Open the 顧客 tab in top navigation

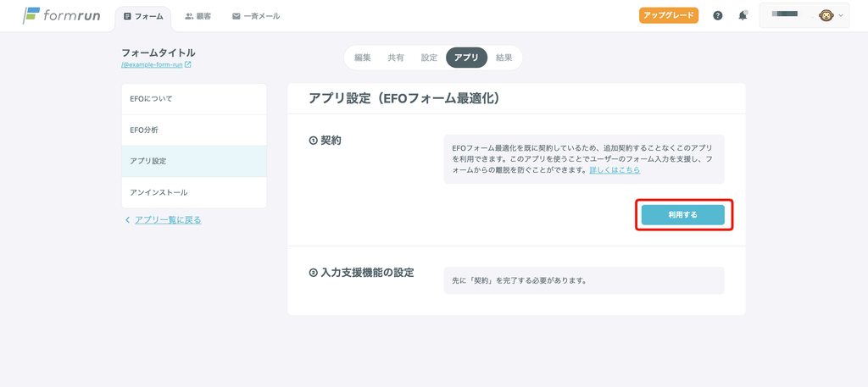point(198,16)
